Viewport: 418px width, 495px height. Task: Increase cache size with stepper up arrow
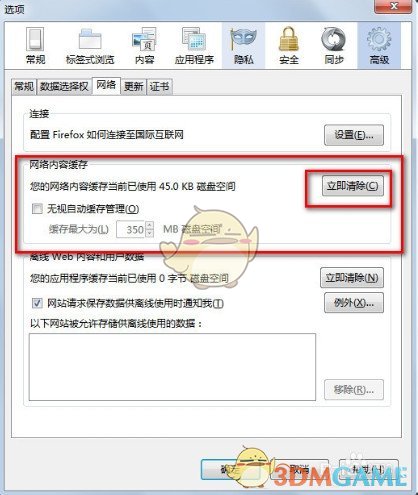(150, 225)
